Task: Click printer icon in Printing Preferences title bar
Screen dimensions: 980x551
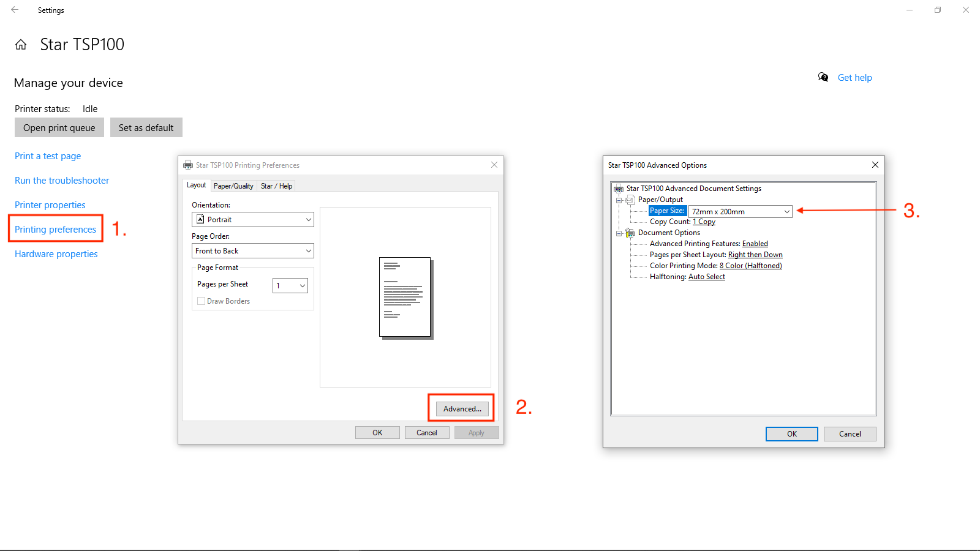Action: pyautogui.click(x=188, y=165)
